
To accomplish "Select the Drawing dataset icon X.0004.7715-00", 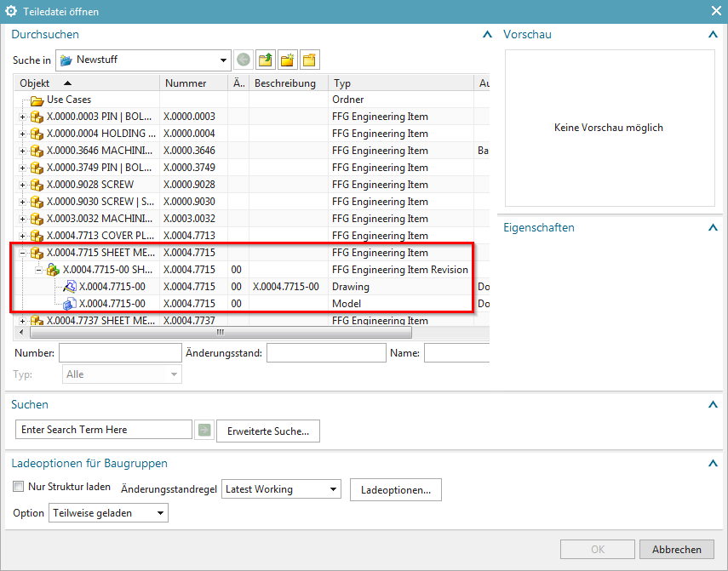I will pyautogui.click(x=70, y=287).
